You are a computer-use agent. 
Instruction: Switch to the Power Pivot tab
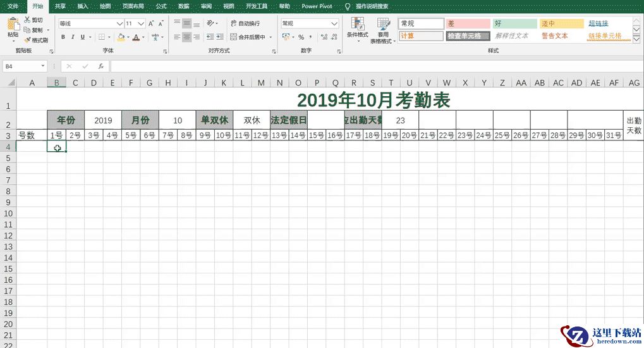pyautogui.click(x=317, y=6)
